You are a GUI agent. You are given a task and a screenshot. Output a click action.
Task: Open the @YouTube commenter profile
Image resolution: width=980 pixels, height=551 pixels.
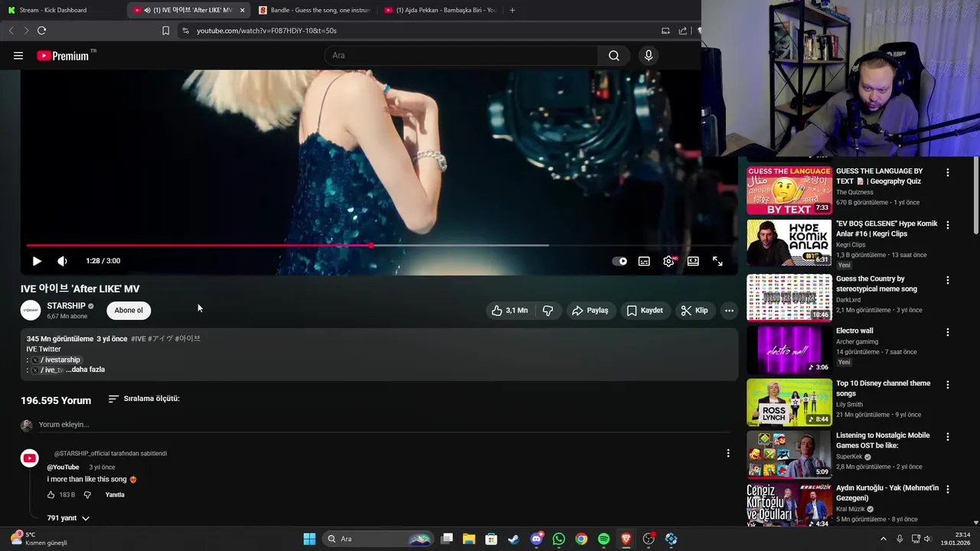(x=63, y=467)
